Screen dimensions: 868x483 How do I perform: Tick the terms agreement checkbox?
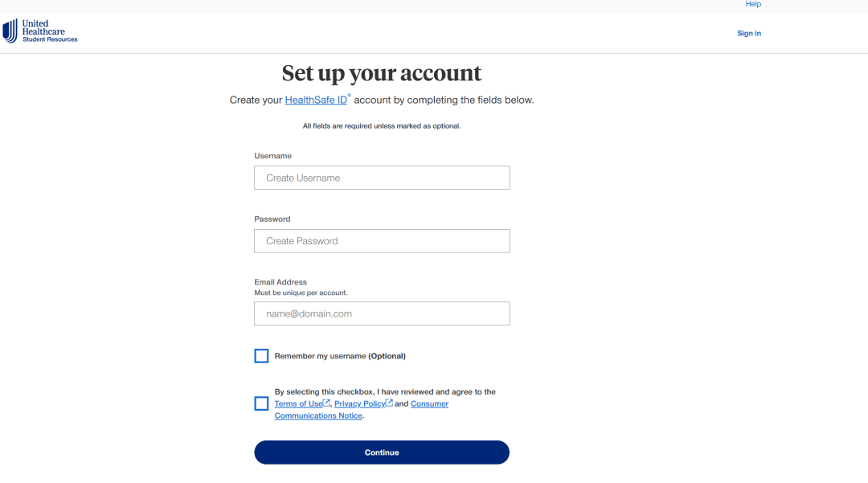point(261,403)
